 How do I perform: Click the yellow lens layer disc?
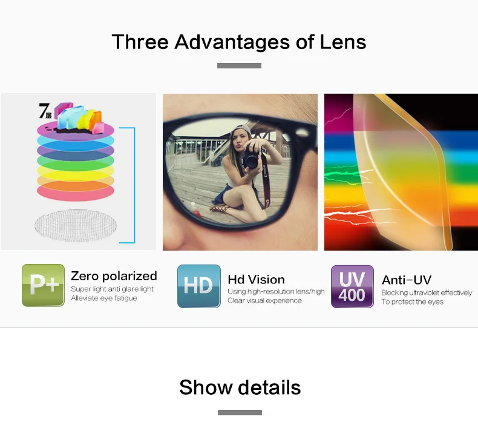[x=76, y=173]
